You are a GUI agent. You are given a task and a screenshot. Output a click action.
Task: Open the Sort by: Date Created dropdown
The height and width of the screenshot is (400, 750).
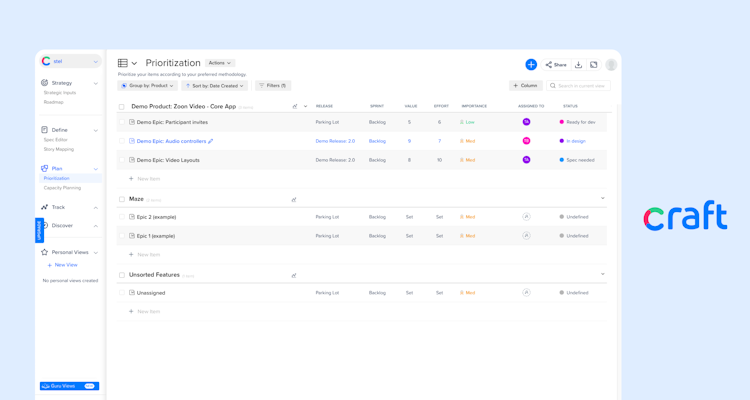click(214, 86)
